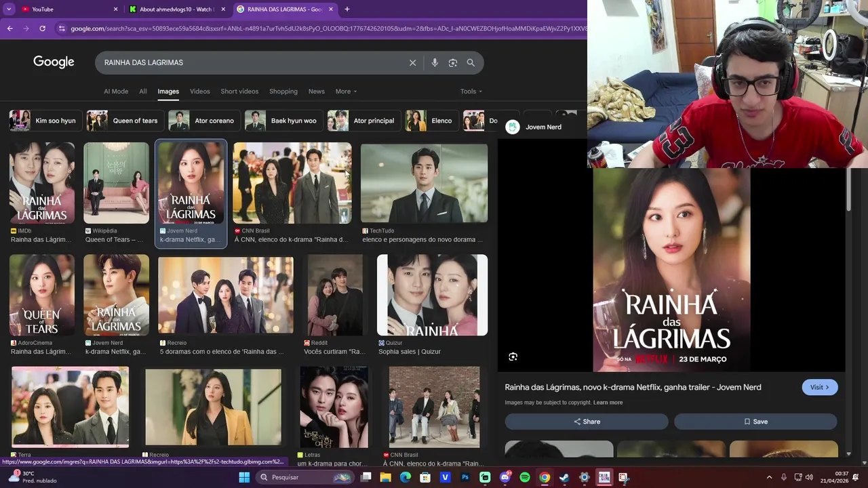This screenshot has width=868, height=488.
Task: Click the magnifier search submit icon
Action: coord(471,62)
